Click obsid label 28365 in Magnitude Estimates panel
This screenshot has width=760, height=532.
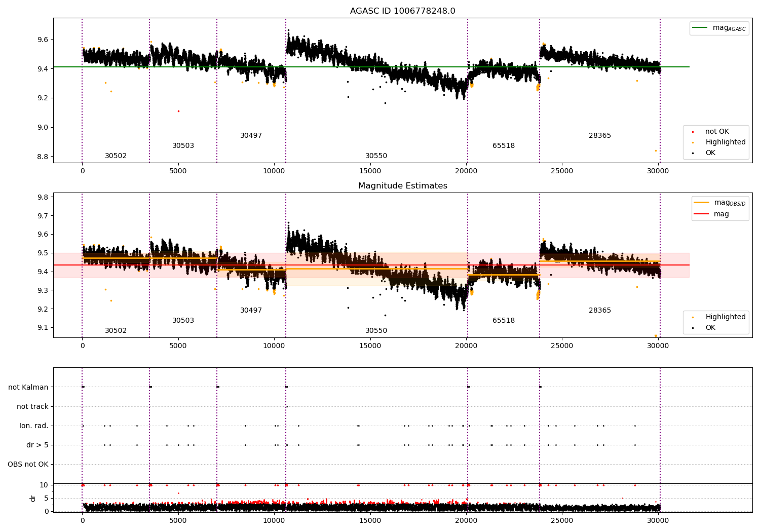coord(600,311)
